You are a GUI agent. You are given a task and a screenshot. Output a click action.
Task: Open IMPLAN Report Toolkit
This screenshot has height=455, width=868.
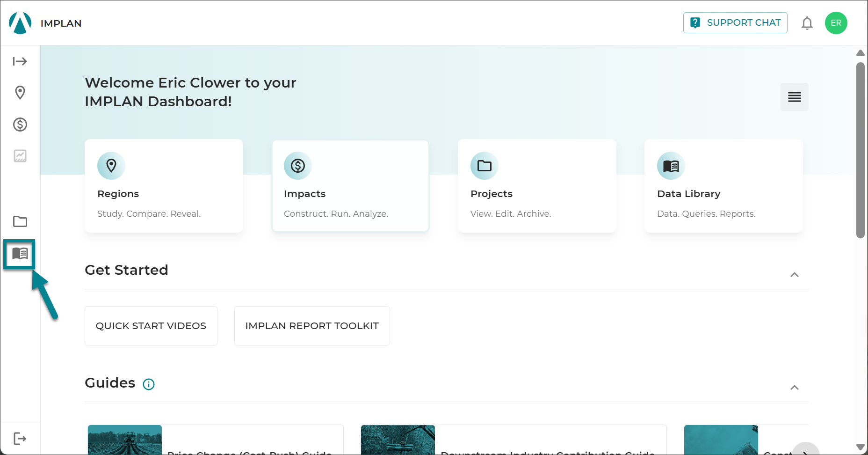(312, 326)
